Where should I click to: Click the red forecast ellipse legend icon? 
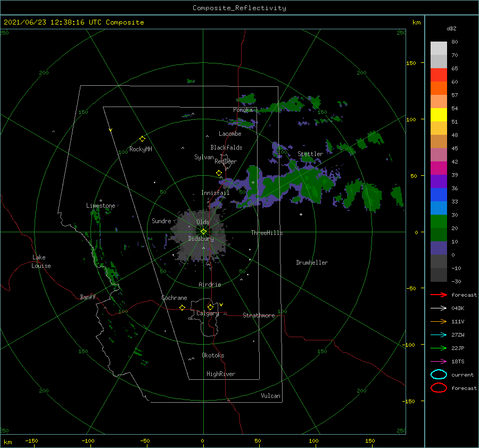coord(439,388)
